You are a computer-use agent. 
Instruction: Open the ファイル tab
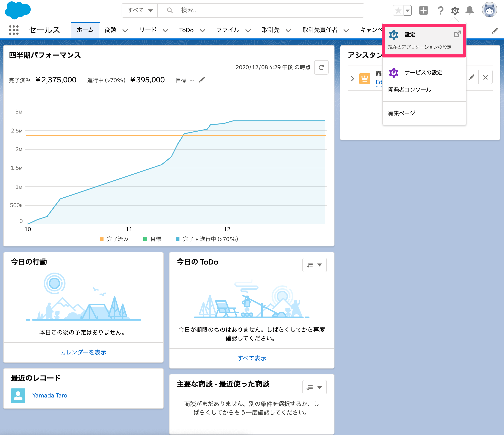[228, 30]
